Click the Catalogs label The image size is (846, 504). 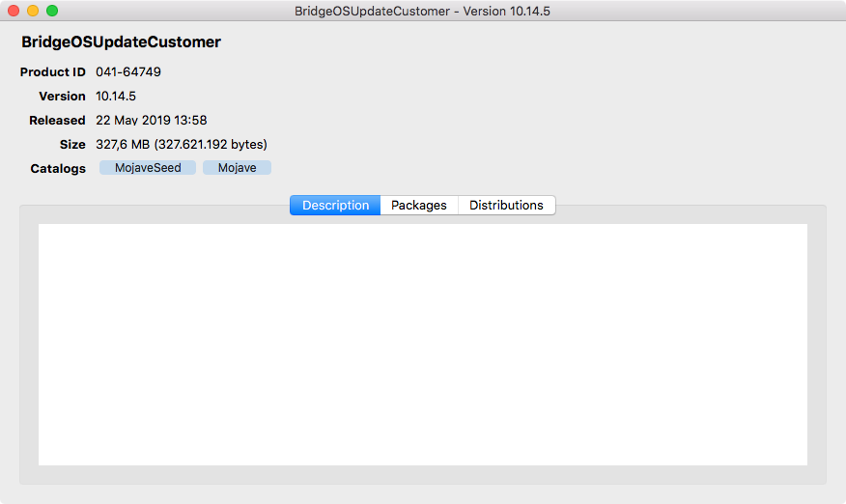[58, 168]
